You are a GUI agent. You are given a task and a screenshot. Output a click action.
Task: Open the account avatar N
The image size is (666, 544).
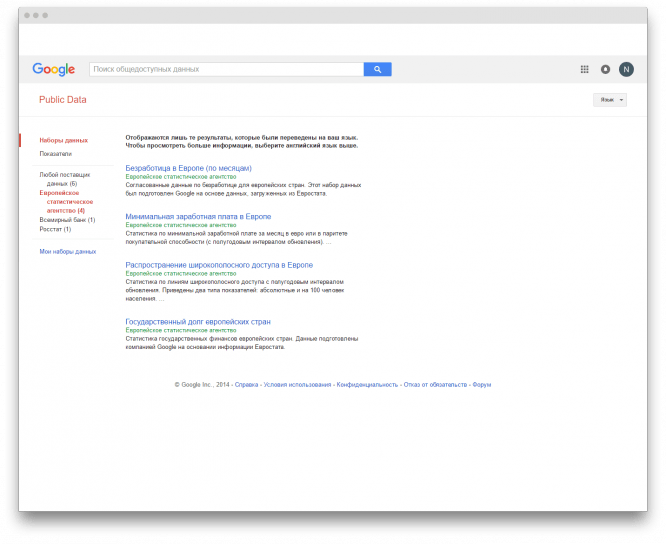point(626,69)
